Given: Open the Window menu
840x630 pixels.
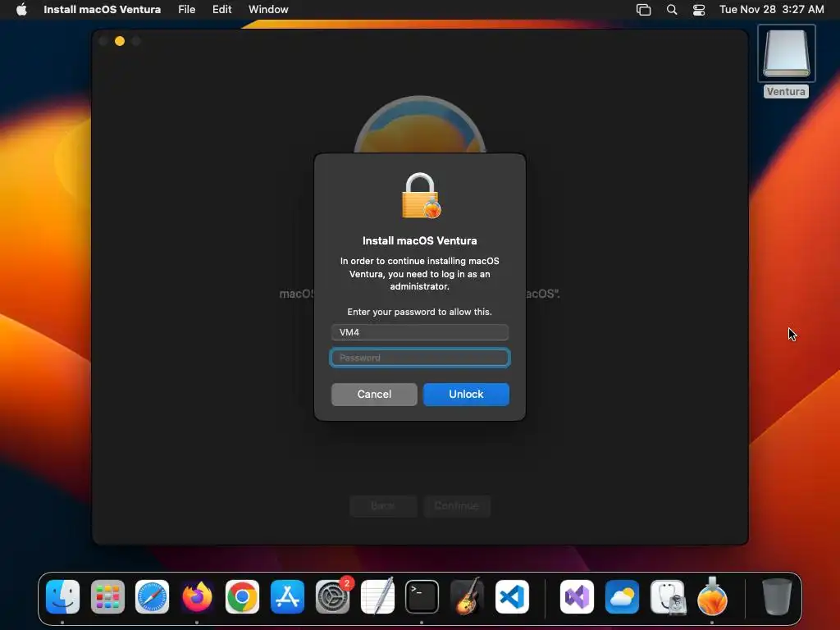Looking at the screenshot, I should 268,10.
